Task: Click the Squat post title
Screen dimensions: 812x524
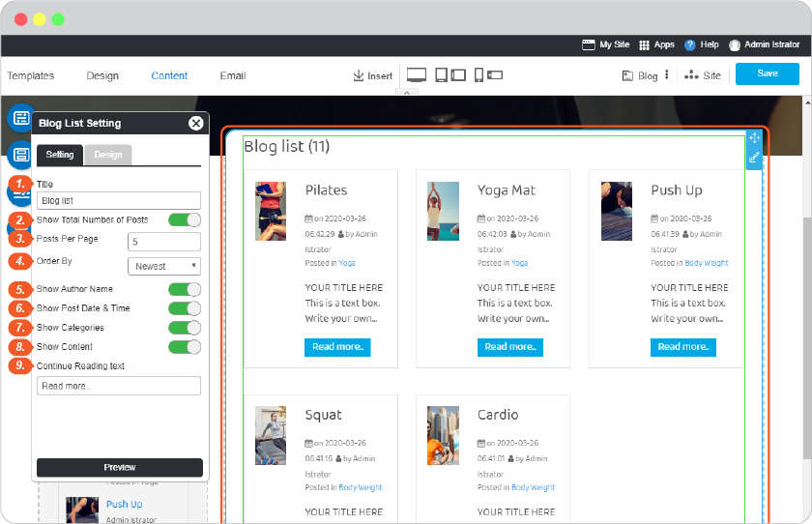Action: pos(323,416)
